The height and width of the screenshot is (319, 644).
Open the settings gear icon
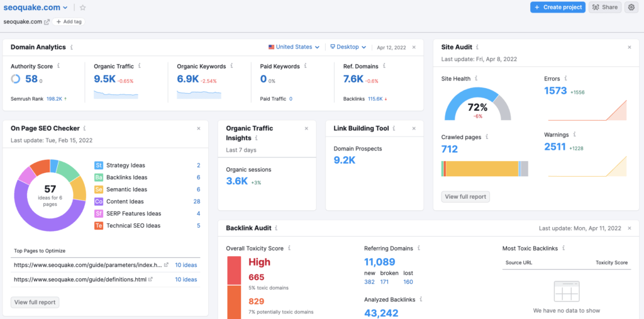(631, 8)
